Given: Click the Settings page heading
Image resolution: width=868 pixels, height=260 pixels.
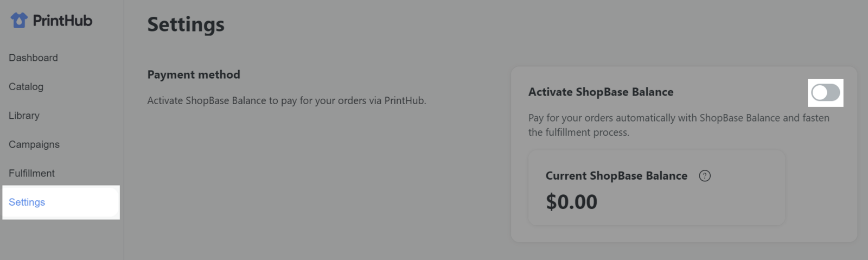Looking at the screenshot, I should [186, 24].
